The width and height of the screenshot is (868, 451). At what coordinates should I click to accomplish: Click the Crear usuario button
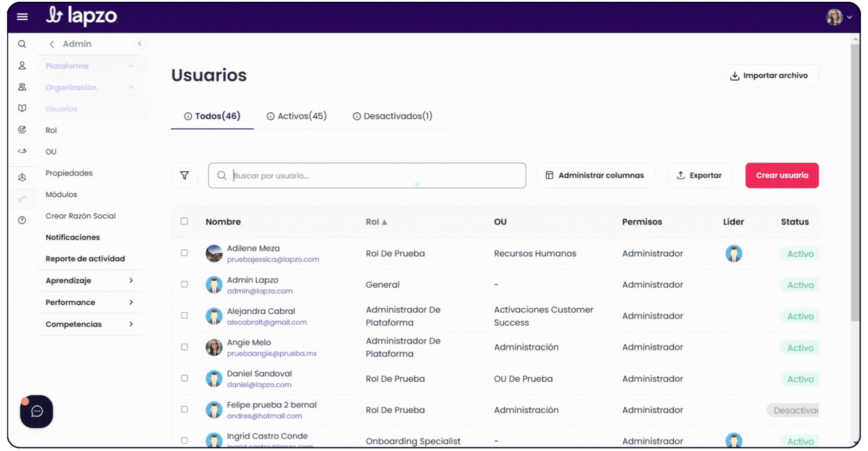coord(782,175)
